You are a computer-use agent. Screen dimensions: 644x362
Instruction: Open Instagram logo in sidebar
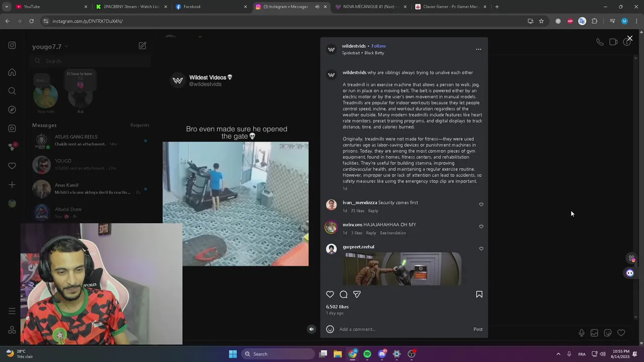pyautogui.click(x=12, y=45)
